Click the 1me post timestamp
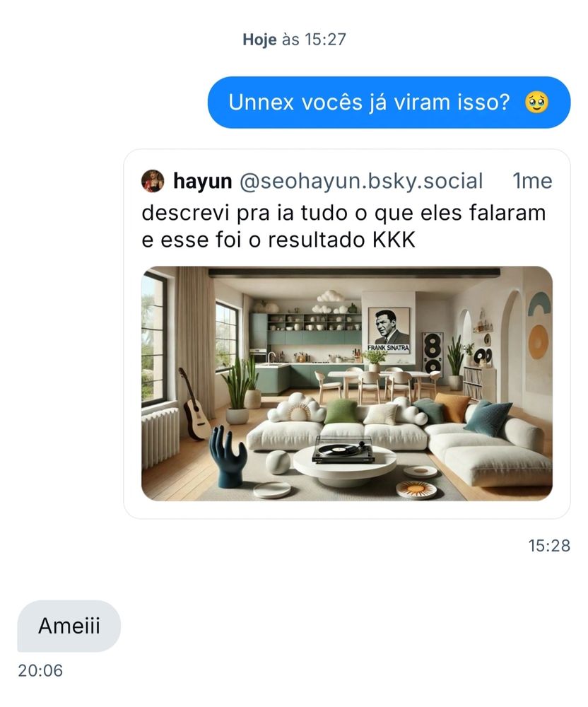The image size is (588, 707). tap(532, 181)
